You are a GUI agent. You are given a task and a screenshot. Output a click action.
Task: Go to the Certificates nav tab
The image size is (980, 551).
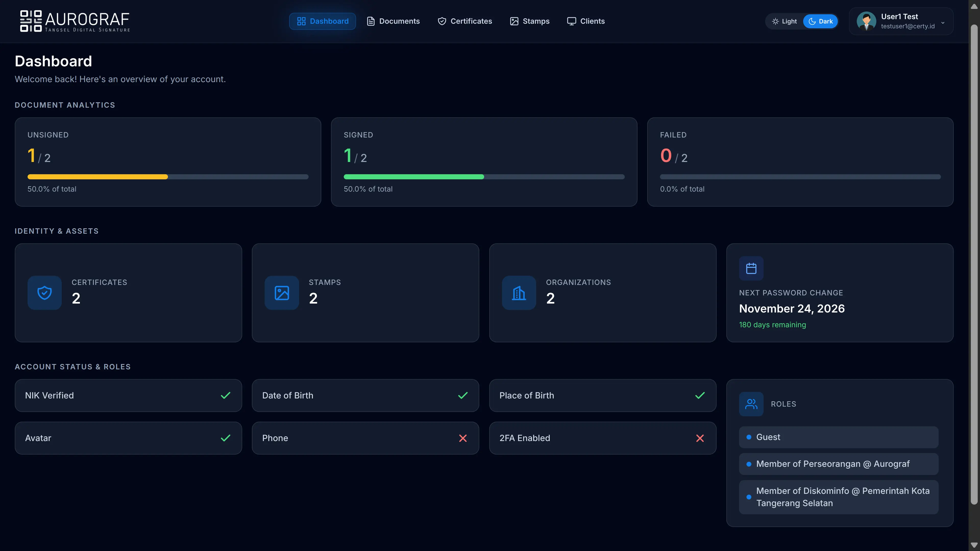[464, 21]
